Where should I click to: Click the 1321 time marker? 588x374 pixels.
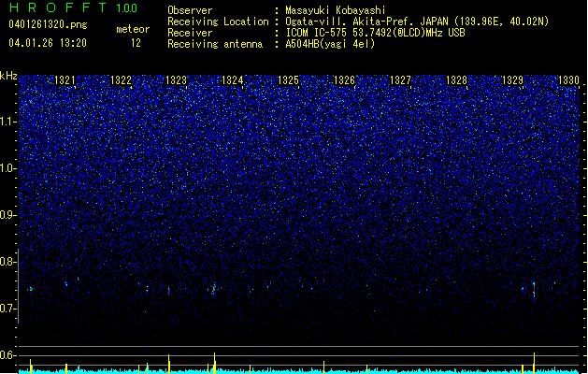tap(65, 79)
